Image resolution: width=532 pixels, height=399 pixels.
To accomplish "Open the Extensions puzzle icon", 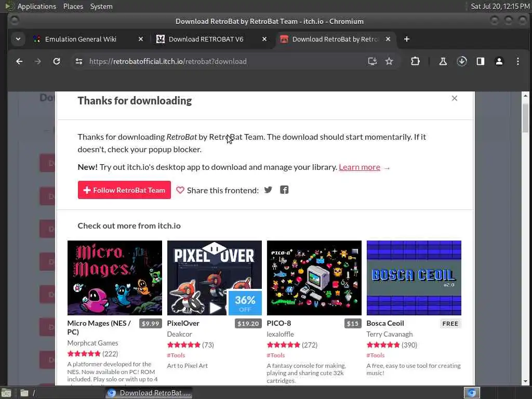I will tap(415, 61).
